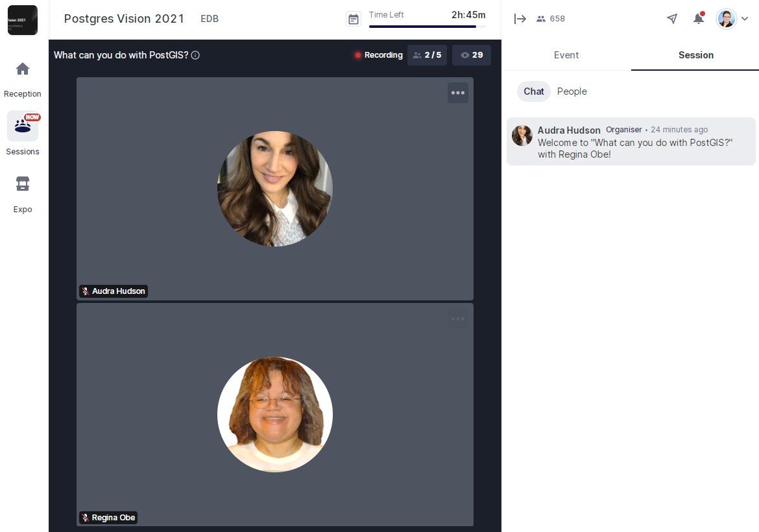Collapse the right side panel arrow
759x532 pixels.
point(520,19)
